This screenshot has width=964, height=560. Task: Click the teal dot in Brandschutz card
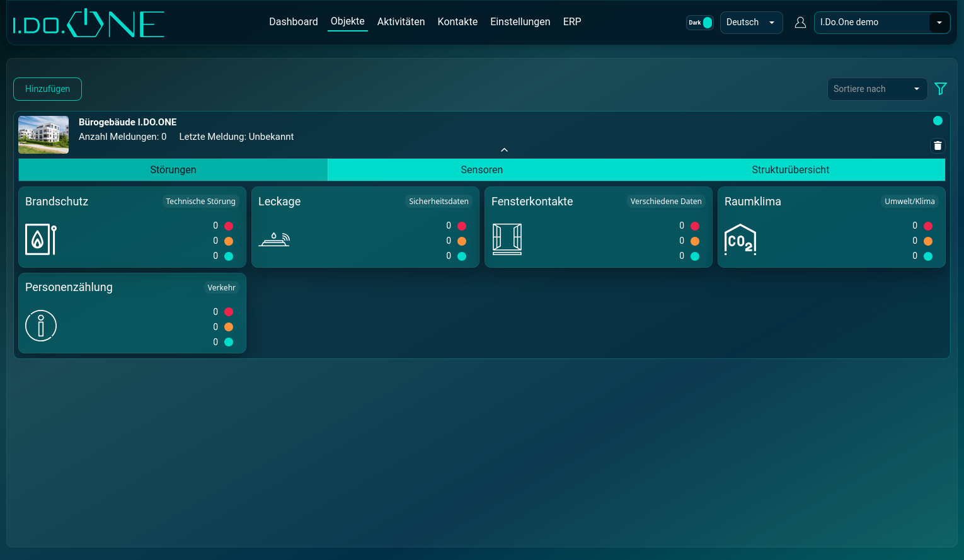tap(229, 256)
